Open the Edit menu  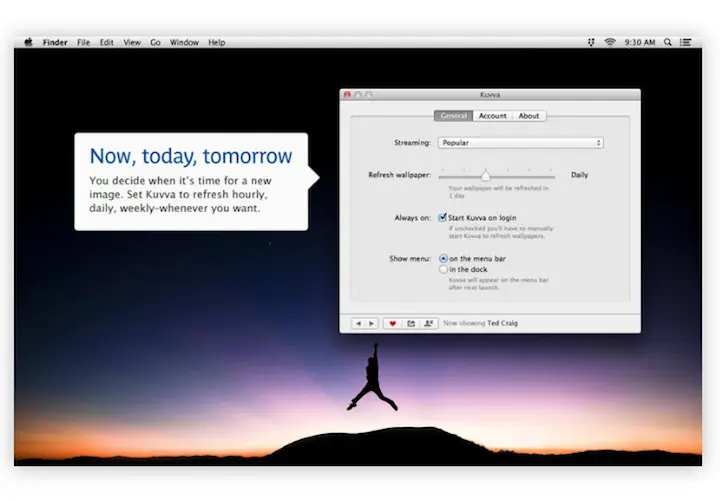107,42
